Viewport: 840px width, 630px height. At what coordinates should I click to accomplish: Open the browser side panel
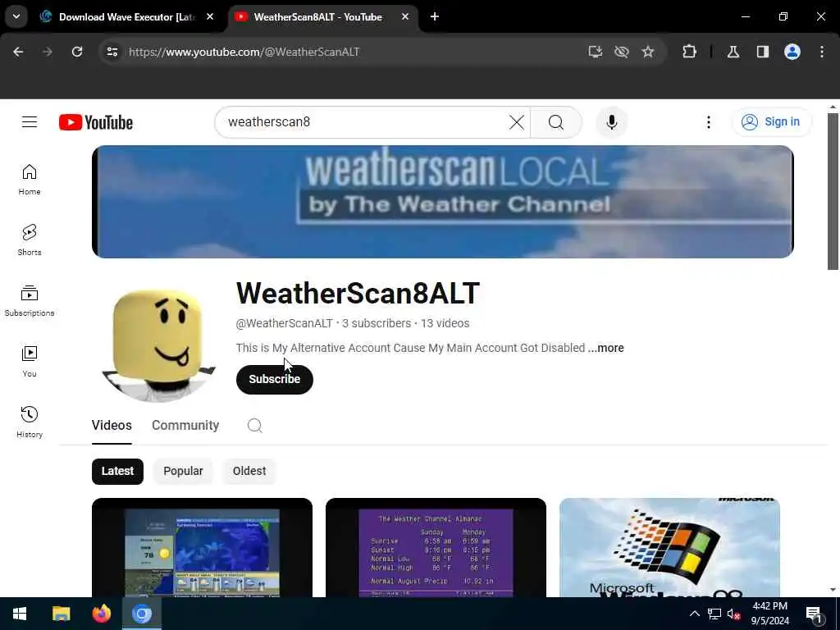(763, 52)
